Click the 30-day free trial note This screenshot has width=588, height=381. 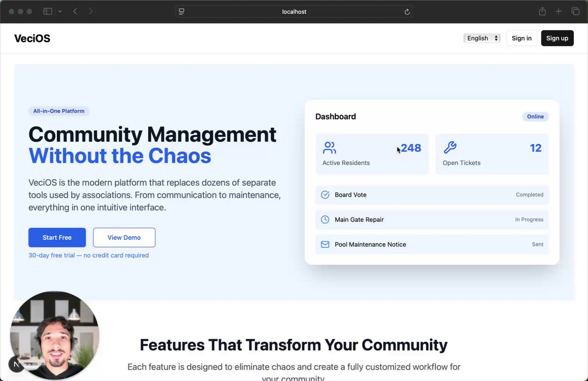[89, 255]
